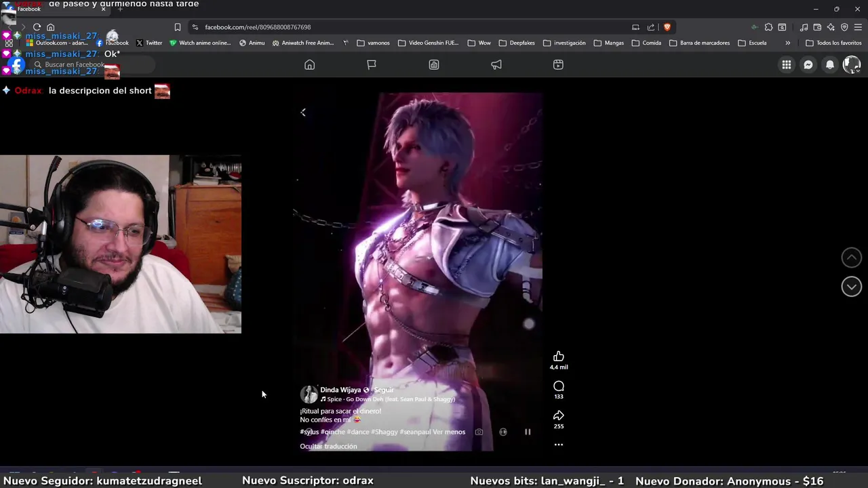
Task: Open the notifications bell icon
Action: [x=830, y=64]
